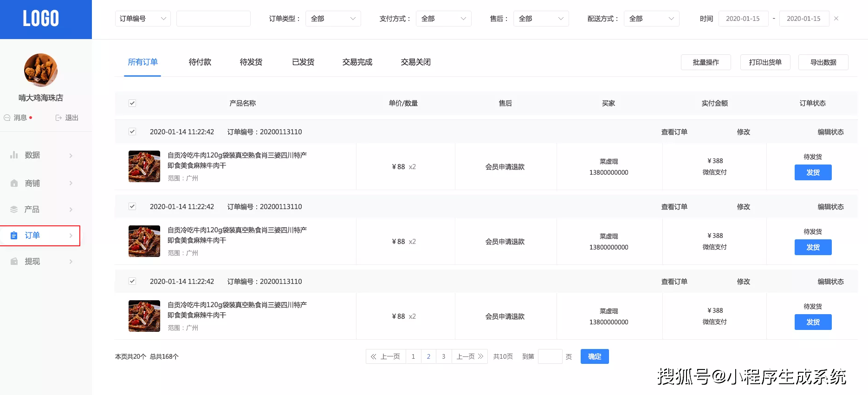Click the 退出 logout text
Viewport: 868px width, 395px height.
coord(71,118)
